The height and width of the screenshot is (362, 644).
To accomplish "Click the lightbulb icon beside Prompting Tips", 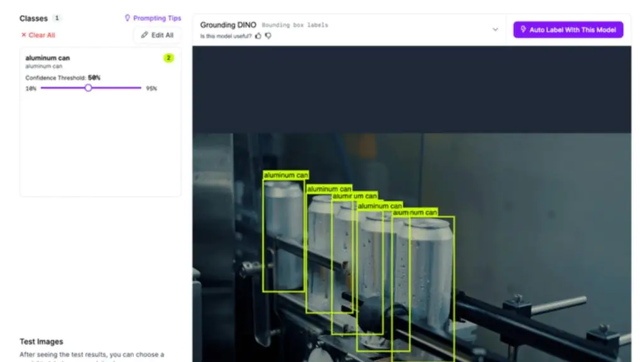I will pos(128,18).
